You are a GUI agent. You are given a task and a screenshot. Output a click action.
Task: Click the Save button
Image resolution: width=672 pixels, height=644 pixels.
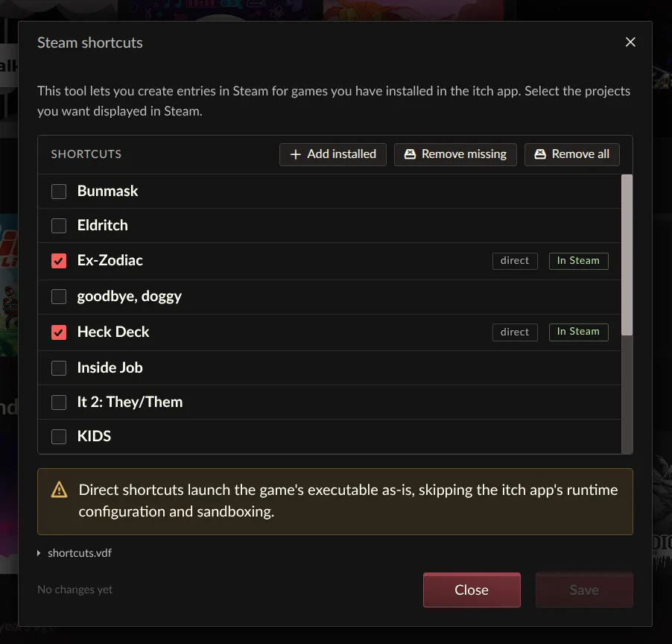(584, 590)
